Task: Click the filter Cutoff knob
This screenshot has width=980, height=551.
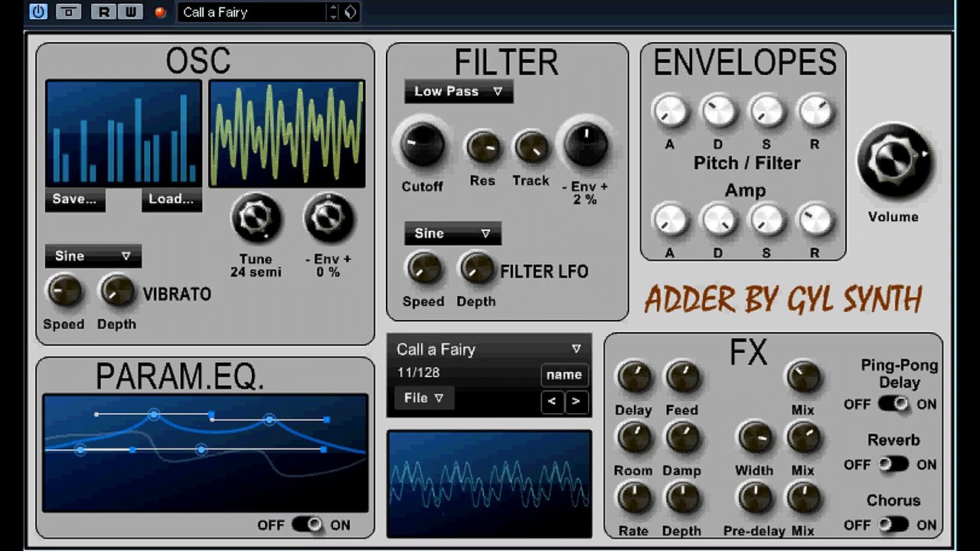Action: pos(422,145)
